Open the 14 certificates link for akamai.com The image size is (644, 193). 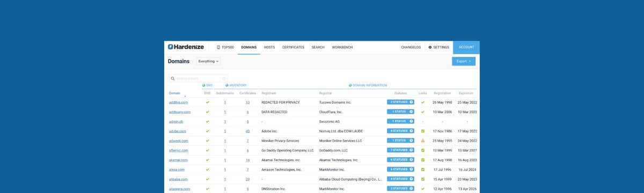(247, 160)
